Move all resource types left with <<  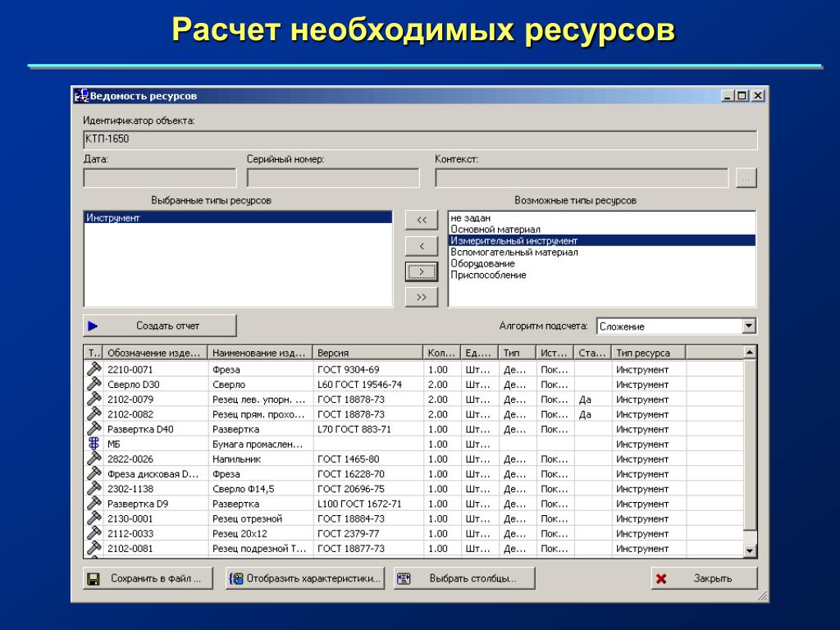tap(422, 220)
